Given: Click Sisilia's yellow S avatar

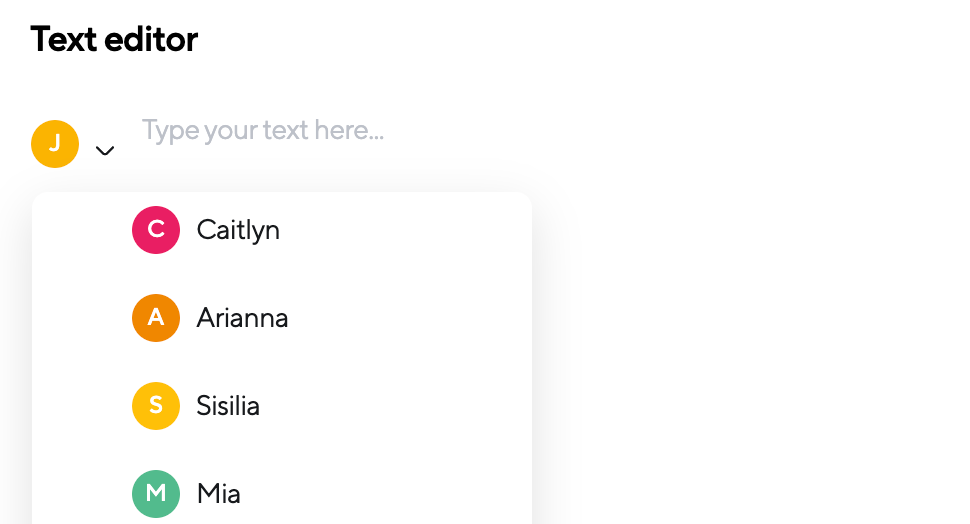Looking at the screenshot, I should pyautogui.click(x=156, y=406).
